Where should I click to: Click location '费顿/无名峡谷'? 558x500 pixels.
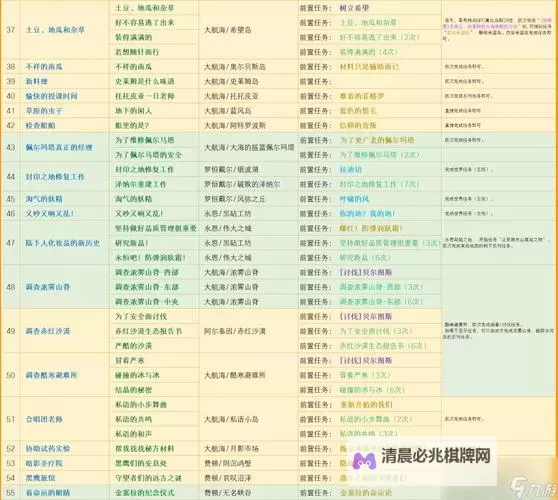[x=228, y=493]
